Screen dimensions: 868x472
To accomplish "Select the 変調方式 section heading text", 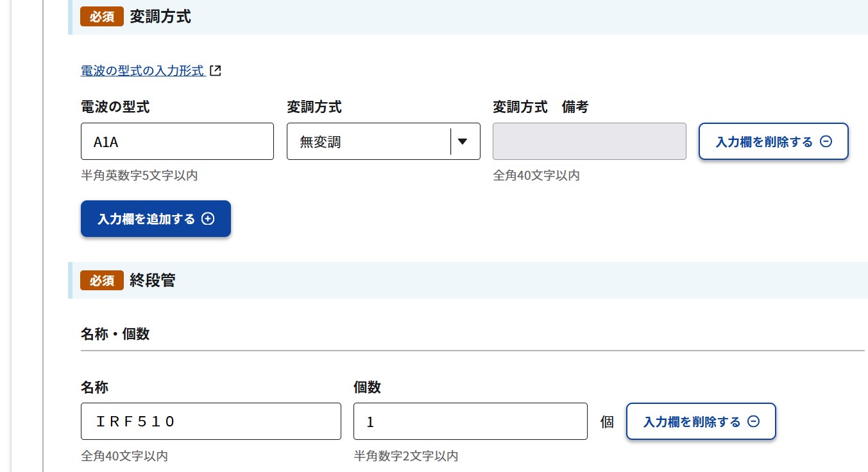I will click(x=160, y=17).
